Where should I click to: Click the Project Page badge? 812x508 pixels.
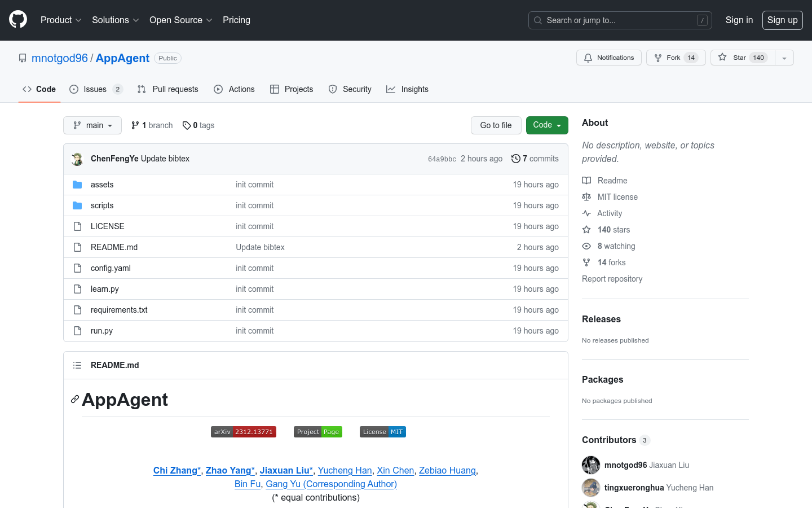pyautogui.click(x=318, y=432)
